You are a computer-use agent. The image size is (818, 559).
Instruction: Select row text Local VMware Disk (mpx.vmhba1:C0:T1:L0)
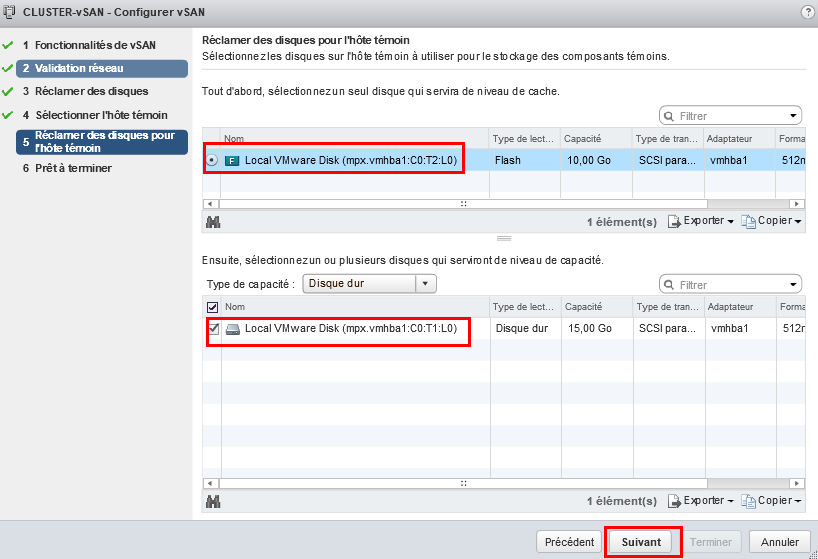pos(351,329)
